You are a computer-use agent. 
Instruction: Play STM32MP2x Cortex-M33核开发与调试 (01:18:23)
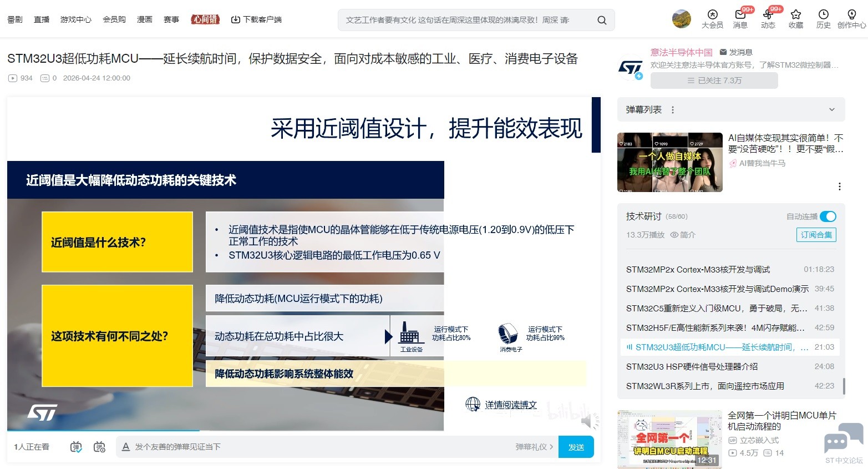pyautogui.click(x=730, y=269)
